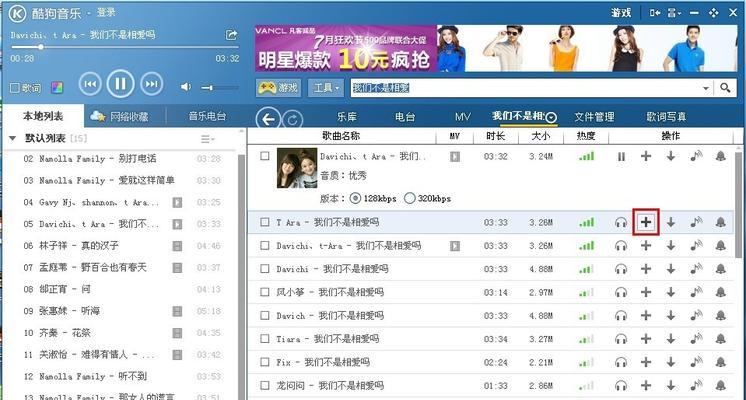Click 登录 in the title bar
The image size is (746, 400).
pos(106,13)
